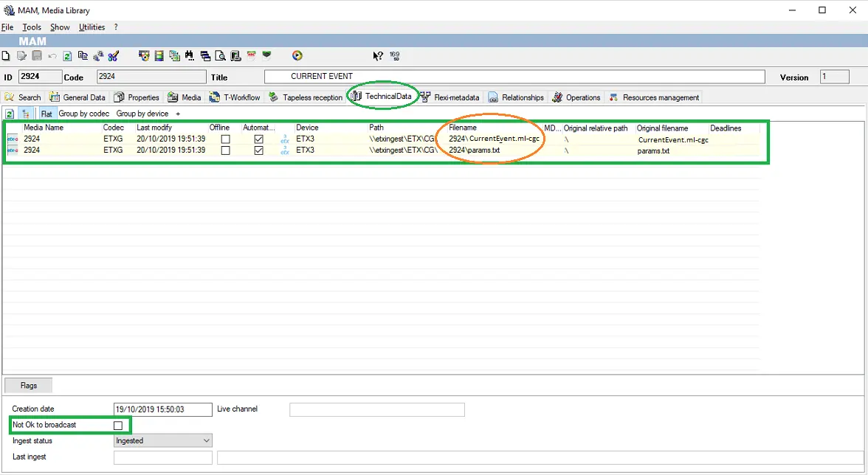868x475 pixels.
Task: Sort list by the Last modify column header
Action: 154,128
